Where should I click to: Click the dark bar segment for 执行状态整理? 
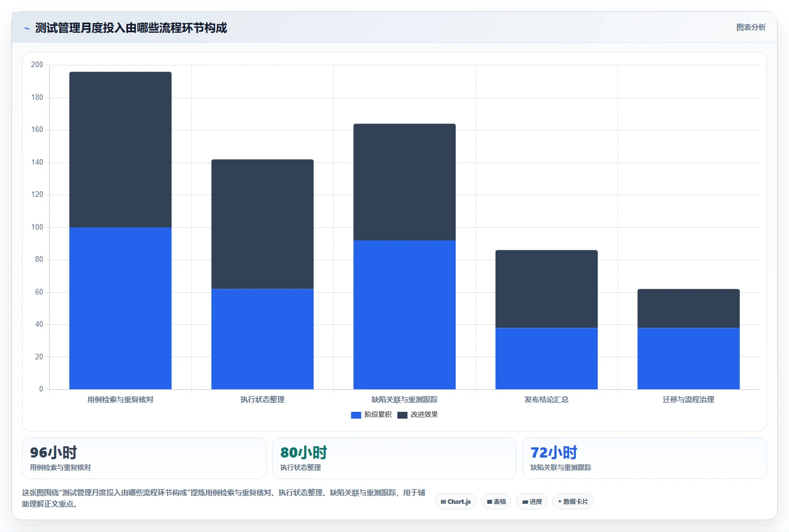(262, 224)
